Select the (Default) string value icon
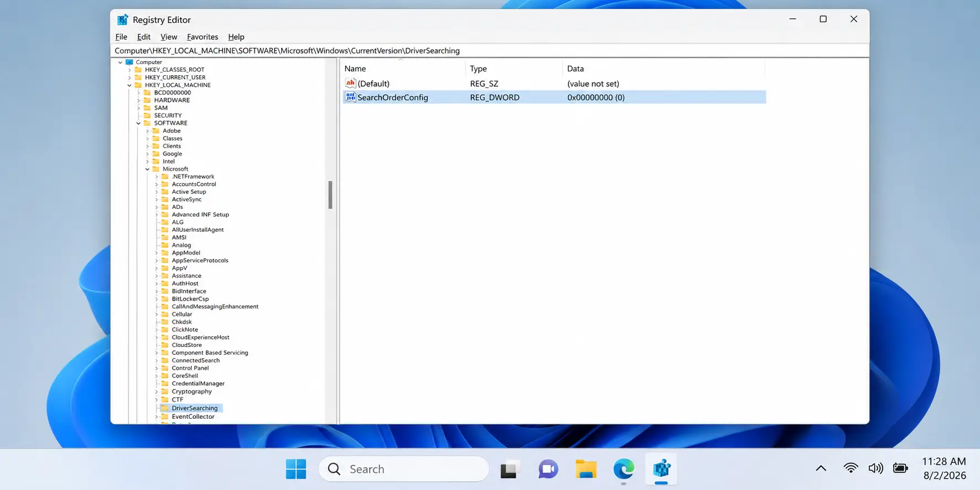The image size is (980, 490). coord(350,83)
